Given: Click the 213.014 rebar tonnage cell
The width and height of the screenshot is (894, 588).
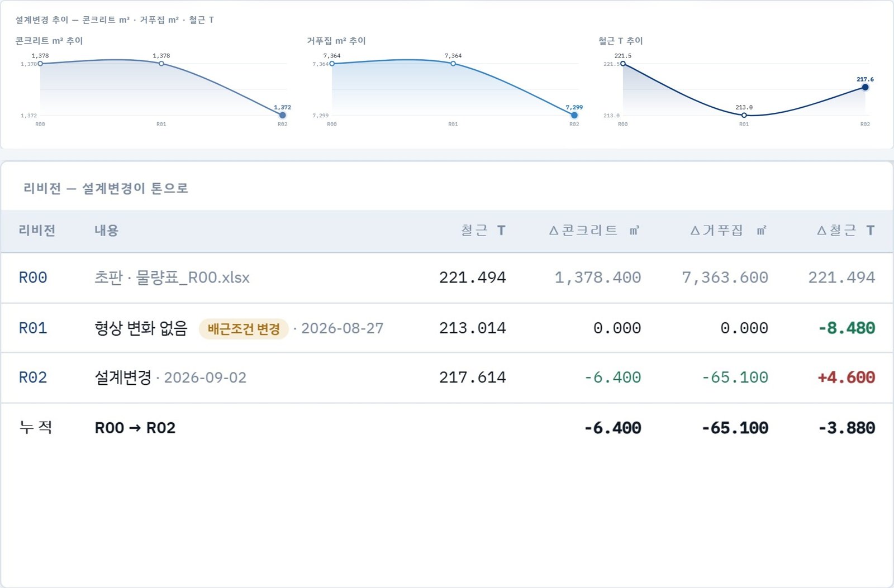Looking at the screenshot, I should pos(473,328).
